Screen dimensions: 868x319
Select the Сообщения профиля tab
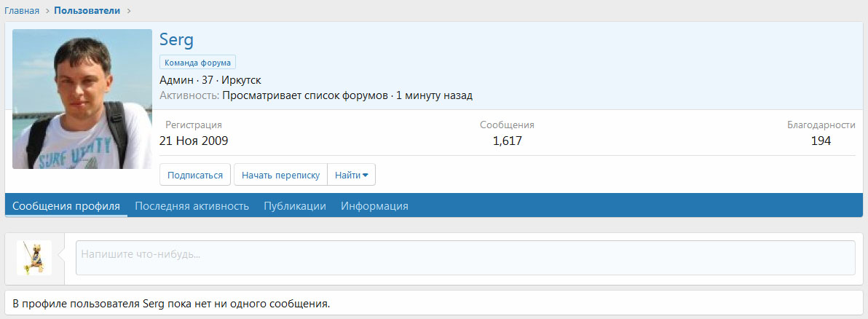pos(66,206)
